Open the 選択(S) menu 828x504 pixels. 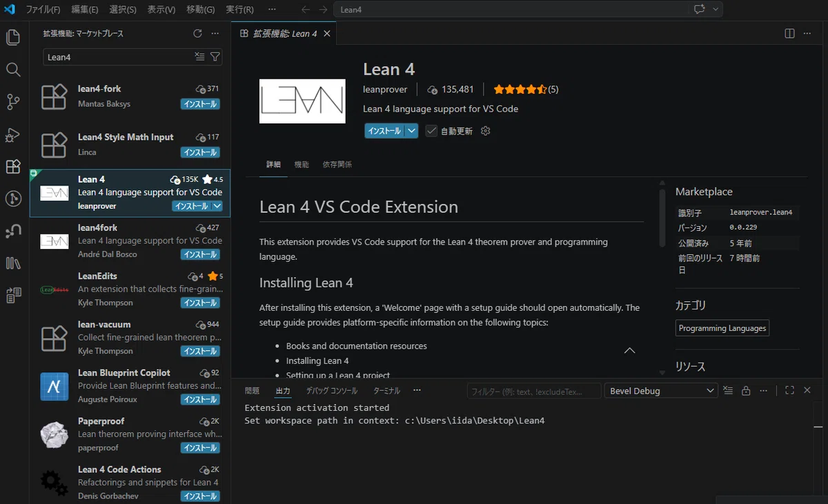[x=123, y=10]
